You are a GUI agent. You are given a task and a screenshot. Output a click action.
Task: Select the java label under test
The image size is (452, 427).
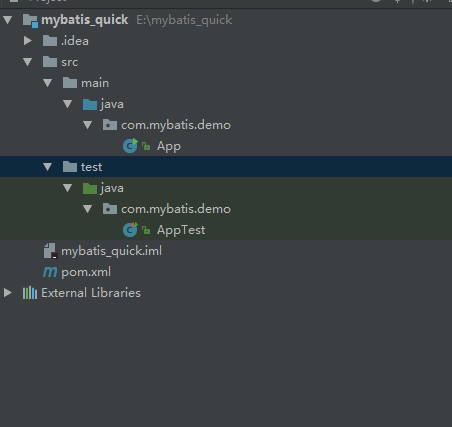click(x=112, y=188)
